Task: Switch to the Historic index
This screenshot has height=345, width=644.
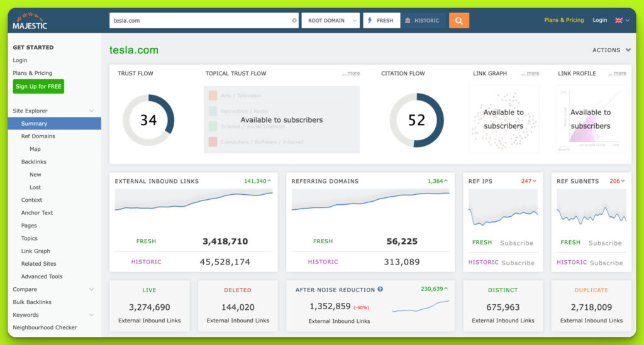Action: [x=423, y=21]
